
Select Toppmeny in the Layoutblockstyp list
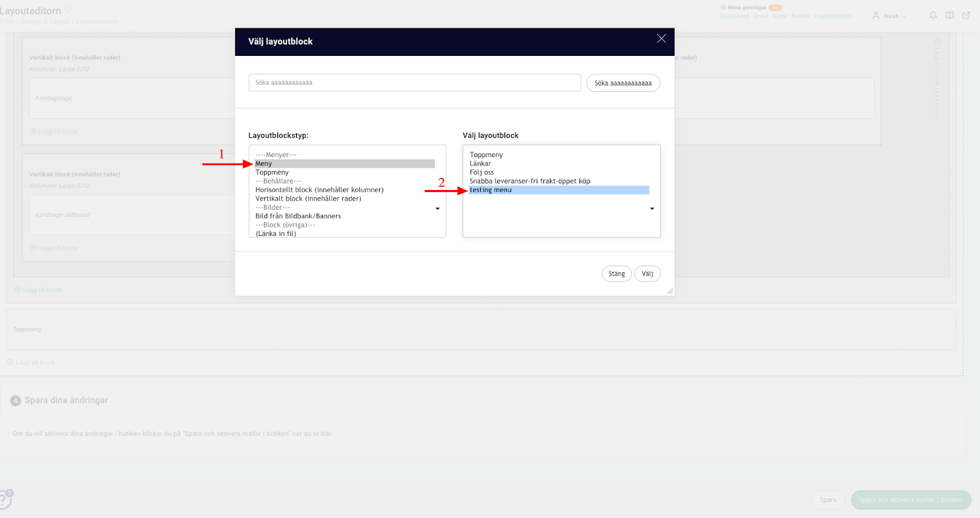click(x=272, y=172)
